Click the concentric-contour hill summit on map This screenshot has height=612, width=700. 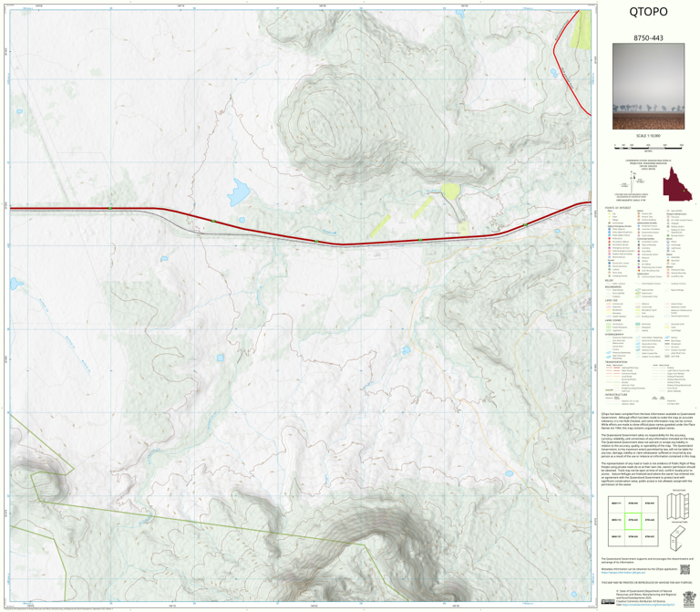(323, 128)
